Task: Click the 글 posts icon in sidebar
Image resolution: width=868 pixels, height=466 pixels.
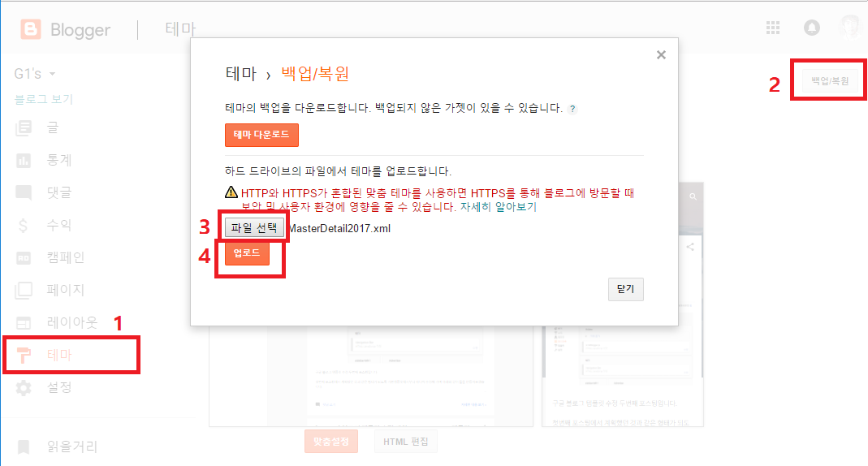Action: [x=24, y=127]
